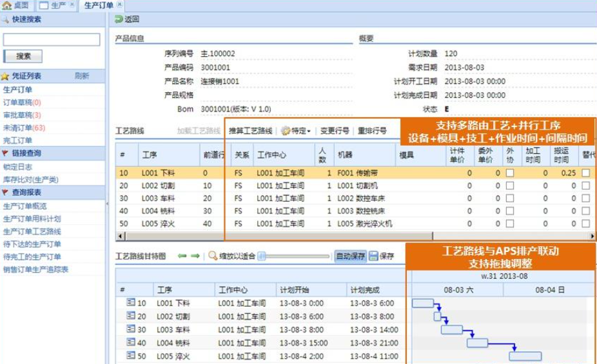
Task: Click the magnifier icon beside 快速搜索
Action: click(x=5, y=19)
